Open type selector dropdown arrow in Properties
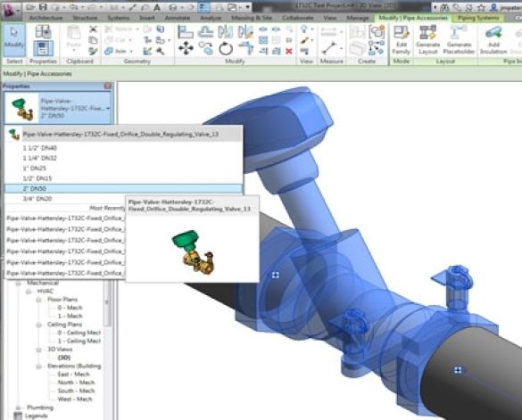522x420 pixels. pyautogui.click(x=108, y=109)
